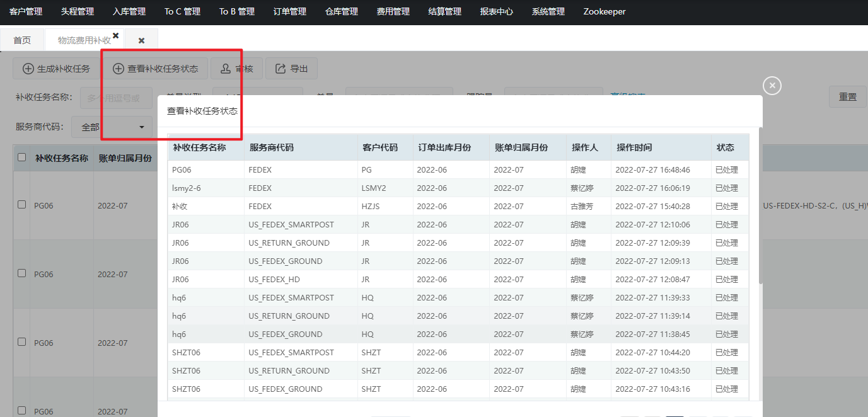Screen dimensions: 868x417
Task: Open the 客户管理 menu
Action: coord(26,11)
